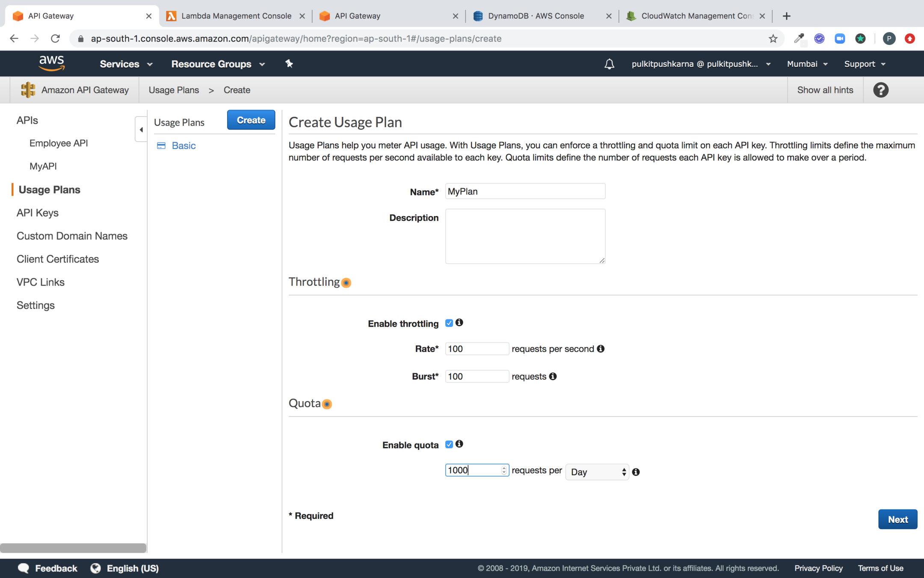The image size is (924, 578).
Task: Uncheck the Enable quota checkbox
Action: coord(449,444)
